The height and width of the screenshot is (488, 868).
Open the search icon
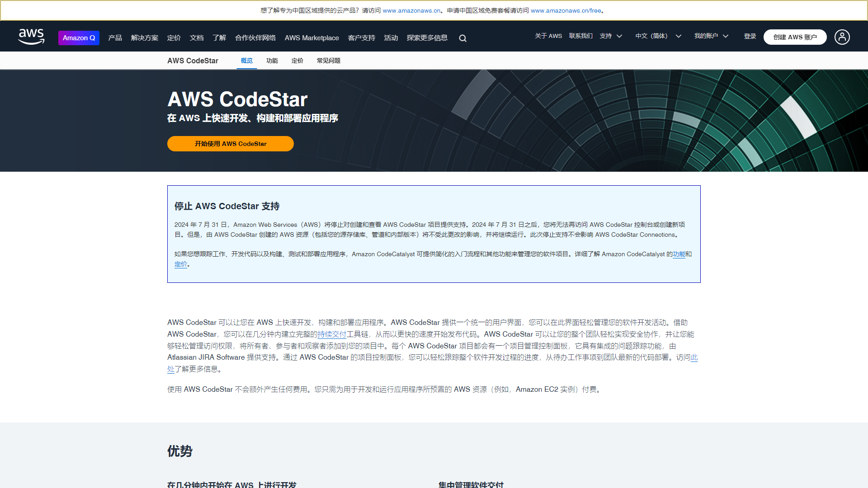tap(462, 38)
